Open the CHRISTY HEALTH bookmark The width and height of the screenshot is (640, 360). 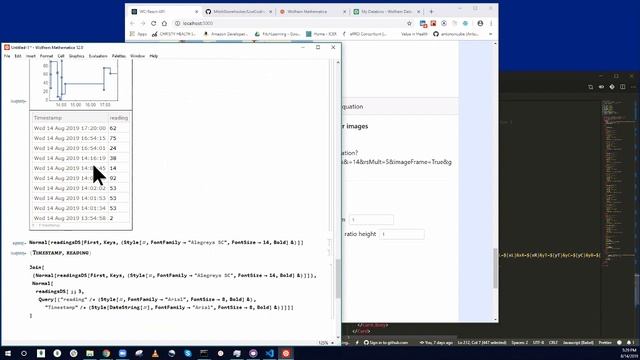(174, 34)
